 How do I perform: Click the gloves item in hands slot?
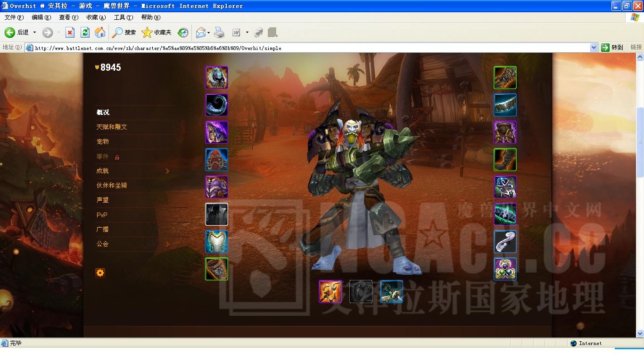tap(505, 77)
